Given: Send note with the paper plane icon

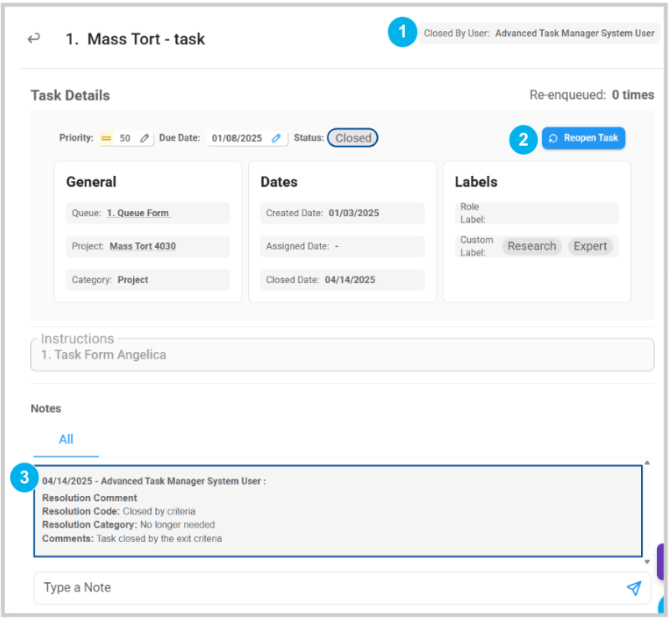Looking at the screenshot, I should (x=634, y=588).
